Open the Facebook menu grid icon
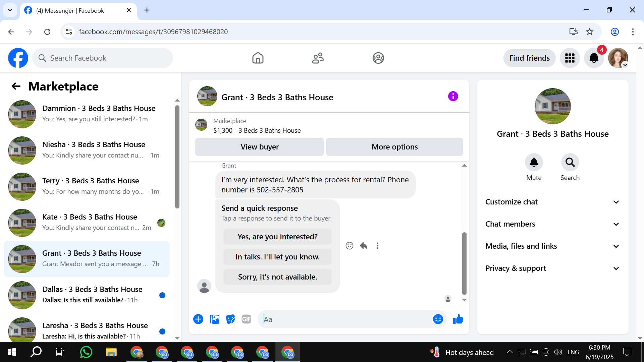The width and height of the screenshot is (644, 362). pyautogui.click(x=570, y=58)
